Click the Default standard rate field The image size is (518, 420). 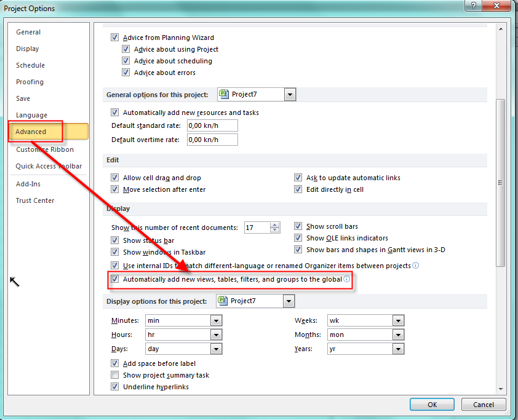(212, 125)
